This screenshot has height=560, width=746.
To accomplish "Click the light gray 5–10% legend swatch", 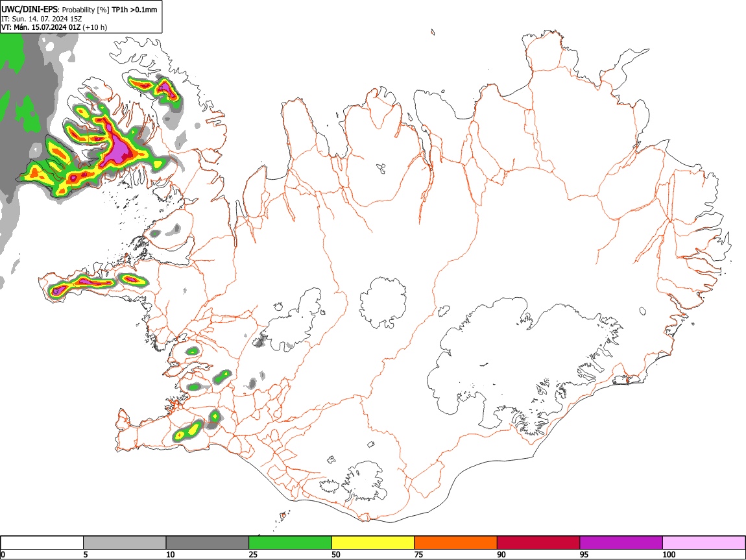I will pos(125,543).
